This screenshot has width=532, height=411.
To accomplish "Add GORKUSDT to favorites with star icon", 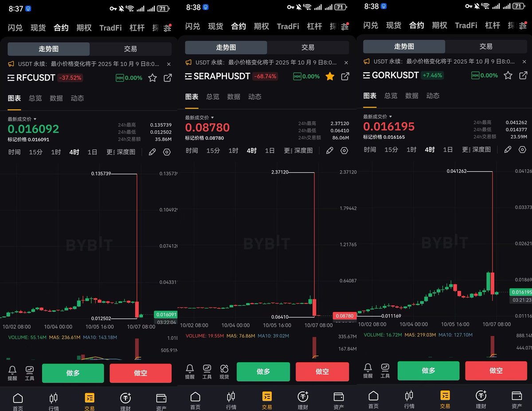I will 508,75.
